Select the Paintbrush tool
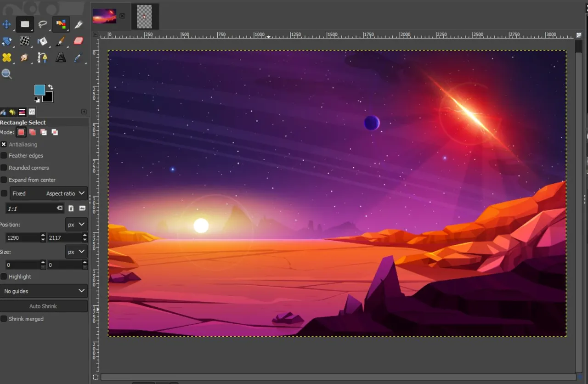The width and height of the screenshot is (588, 384). [x=60, y=41]
